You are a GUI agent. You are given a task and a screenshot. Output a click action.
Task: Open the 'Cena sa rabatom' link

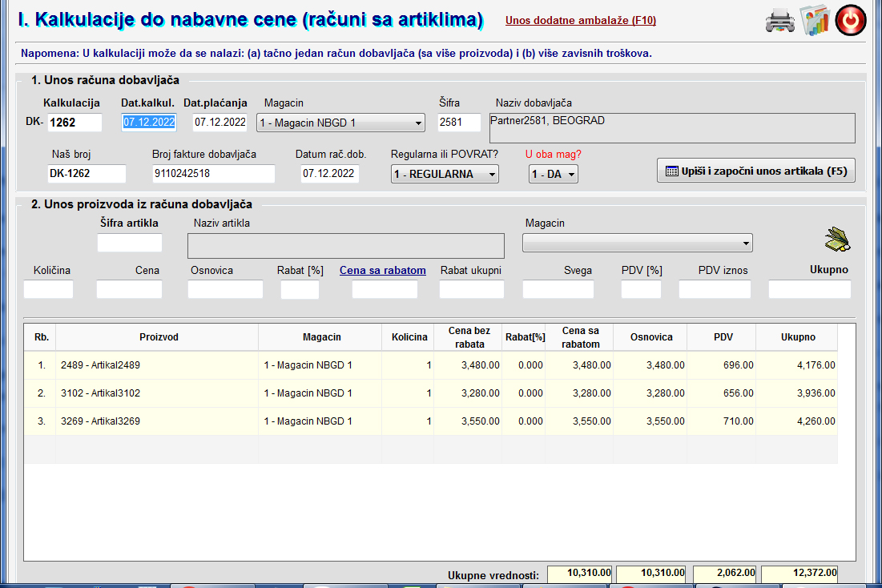coord(382,270)
